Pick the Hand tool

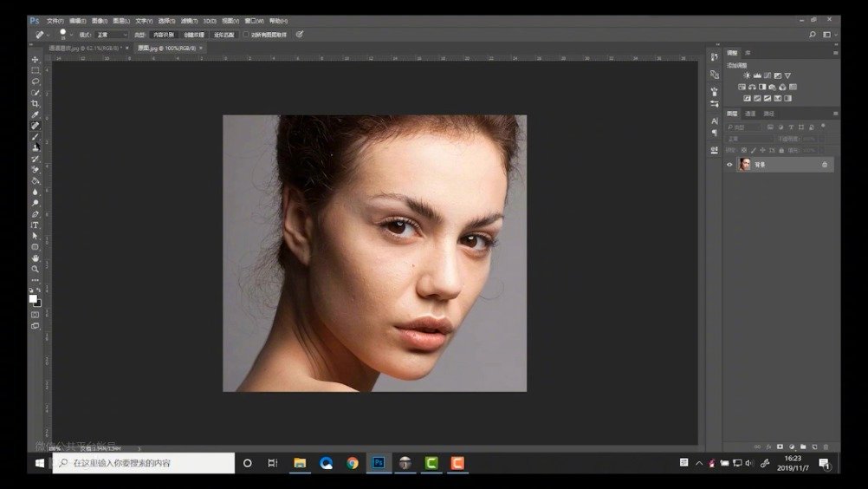click(36, 258)
